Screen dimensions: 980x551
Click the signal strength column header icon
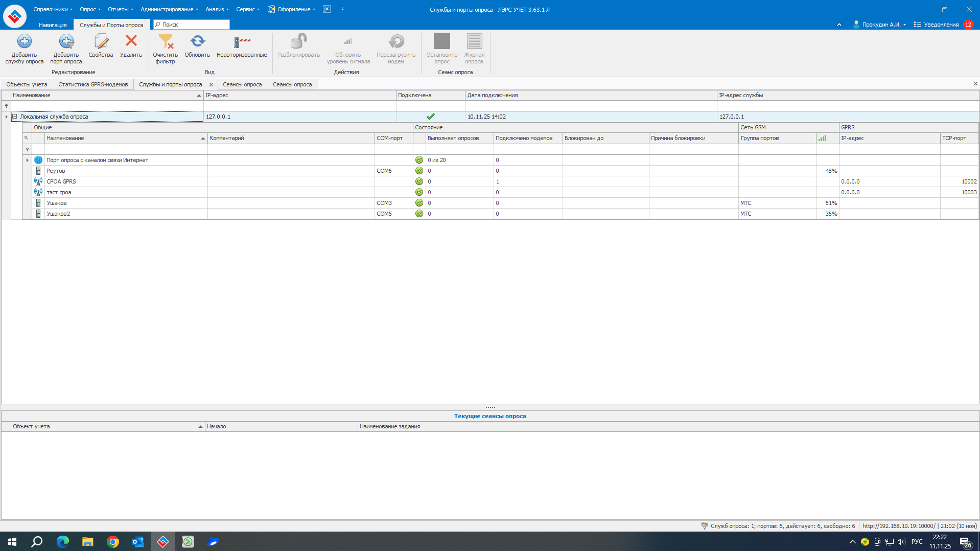822,139
